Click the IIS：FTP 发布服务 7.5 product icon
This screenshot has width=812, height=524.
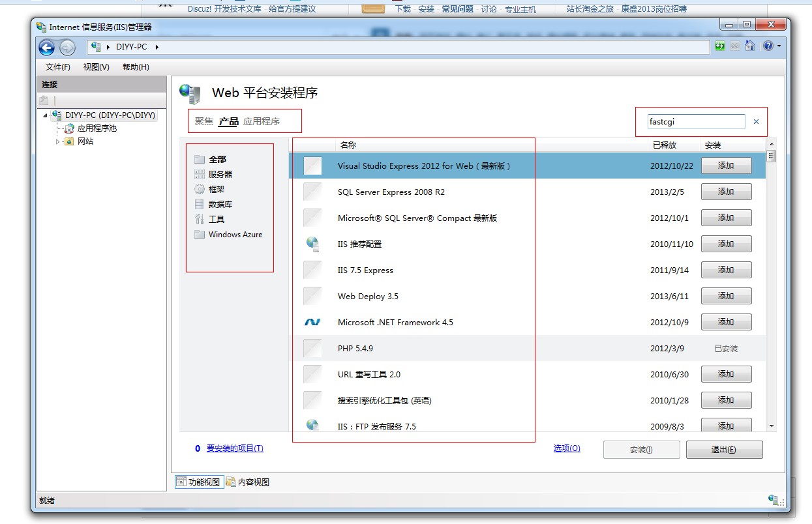point(313,425)
